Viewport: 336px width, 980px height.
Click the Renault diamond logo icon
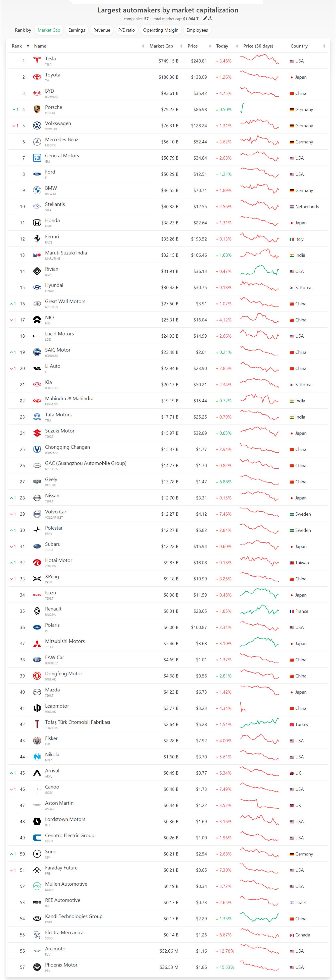37,611
